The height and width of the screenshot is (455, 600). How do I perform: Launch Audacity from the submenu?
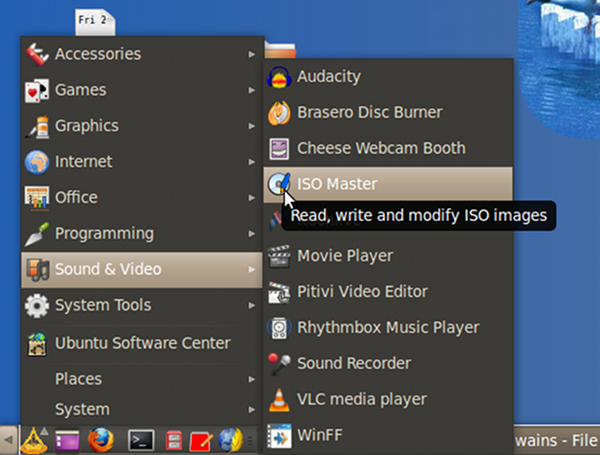(388, 77)
